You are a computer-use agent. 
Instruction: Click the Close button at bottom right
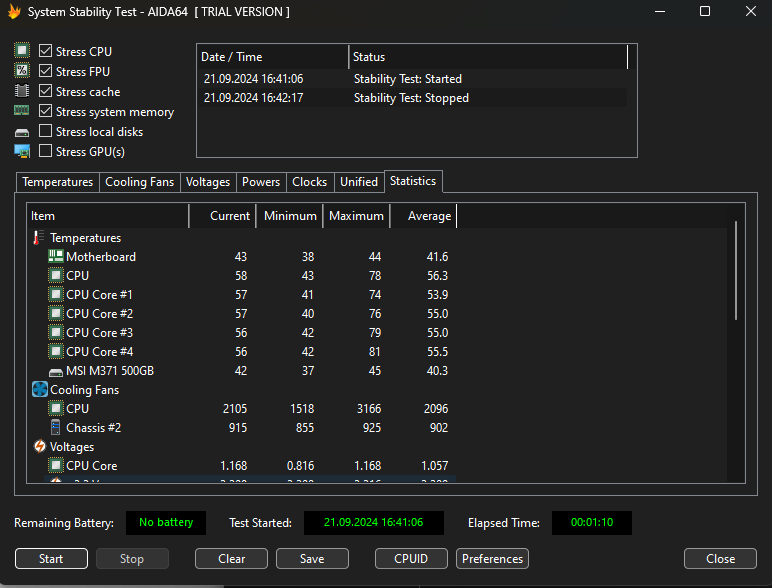720,558
